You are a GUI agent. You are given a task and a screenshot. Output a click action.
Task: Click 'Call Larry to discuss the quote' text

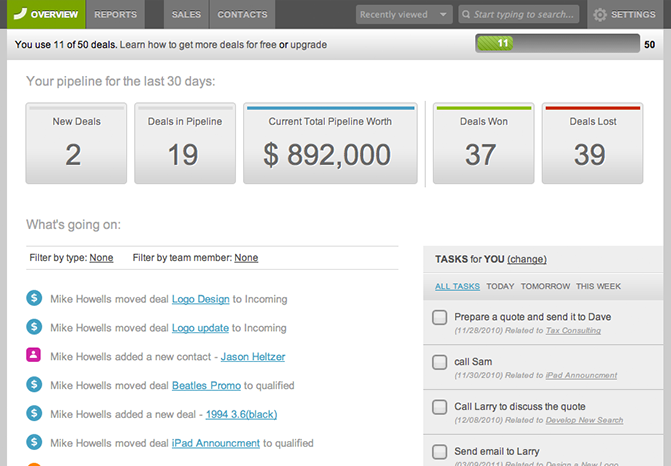(520, 407)
